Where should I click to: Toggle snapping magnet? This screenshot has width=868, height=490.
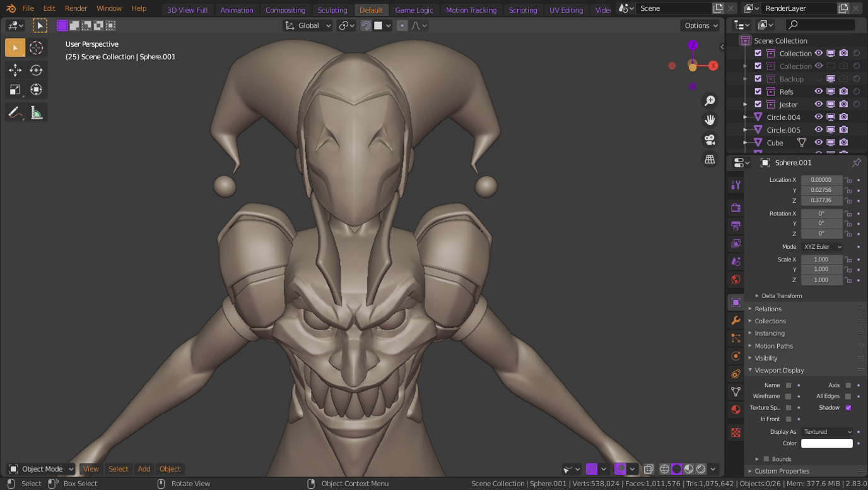[366, 26]
